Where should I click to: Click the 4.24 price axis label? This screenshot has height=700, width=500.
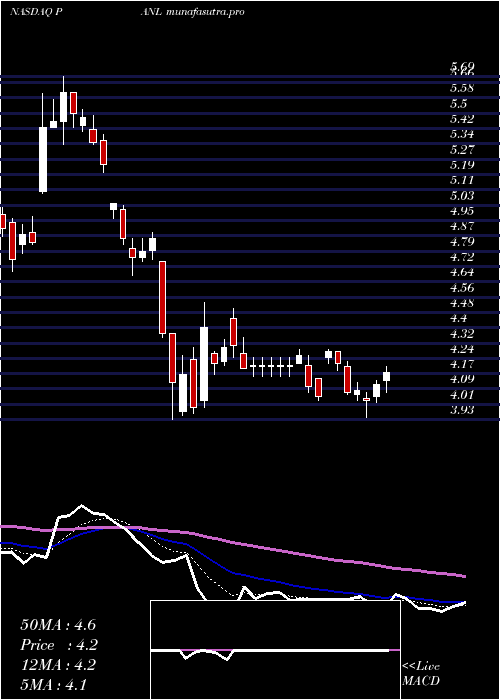462,349
